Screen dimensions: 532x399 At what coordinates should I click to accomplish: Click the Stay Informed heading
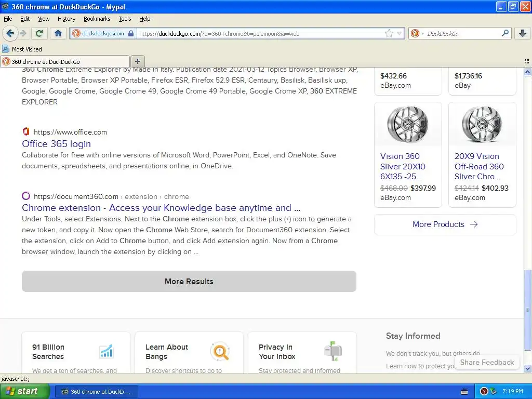[413, 336]
